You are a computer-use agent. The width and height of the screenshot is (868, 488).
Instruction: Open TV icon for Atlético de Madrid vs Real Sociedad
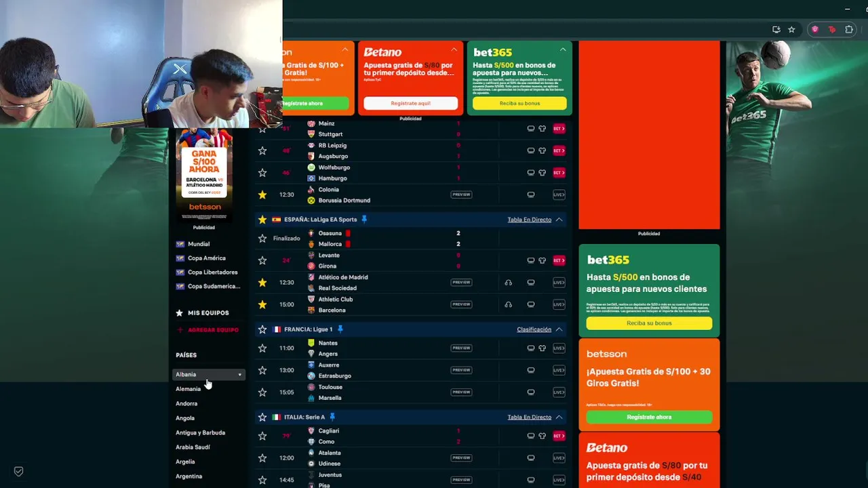(531, 283)
